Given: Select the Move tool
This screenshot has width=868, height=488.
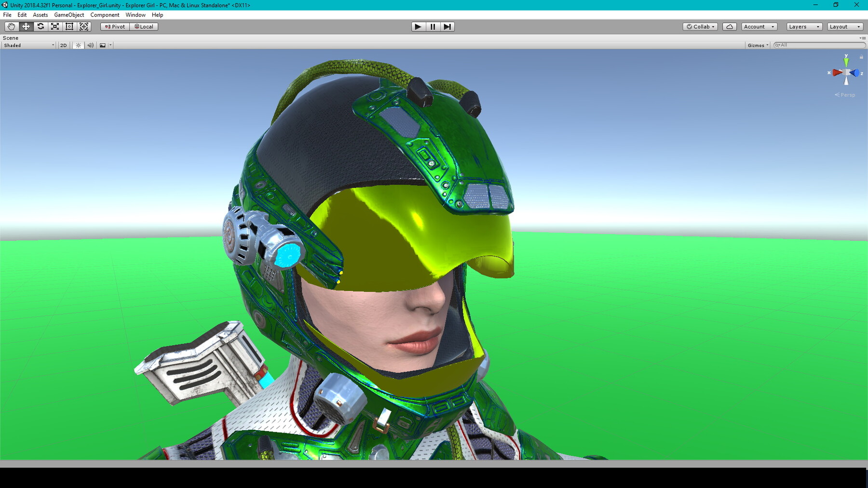Looking at the screenshot, I should click(26, 26).
